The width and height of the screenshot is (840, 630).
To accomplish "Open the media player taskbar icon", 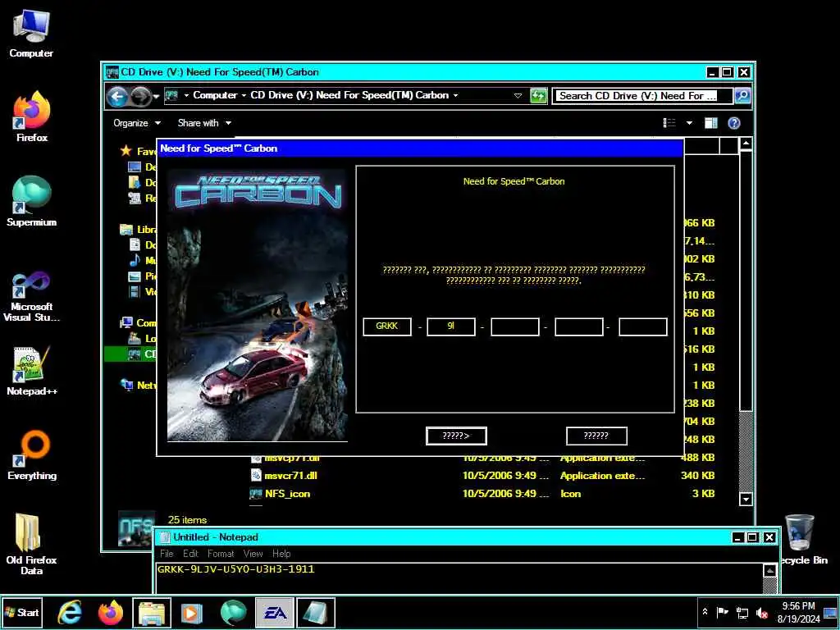I will [x=192, y=612].
